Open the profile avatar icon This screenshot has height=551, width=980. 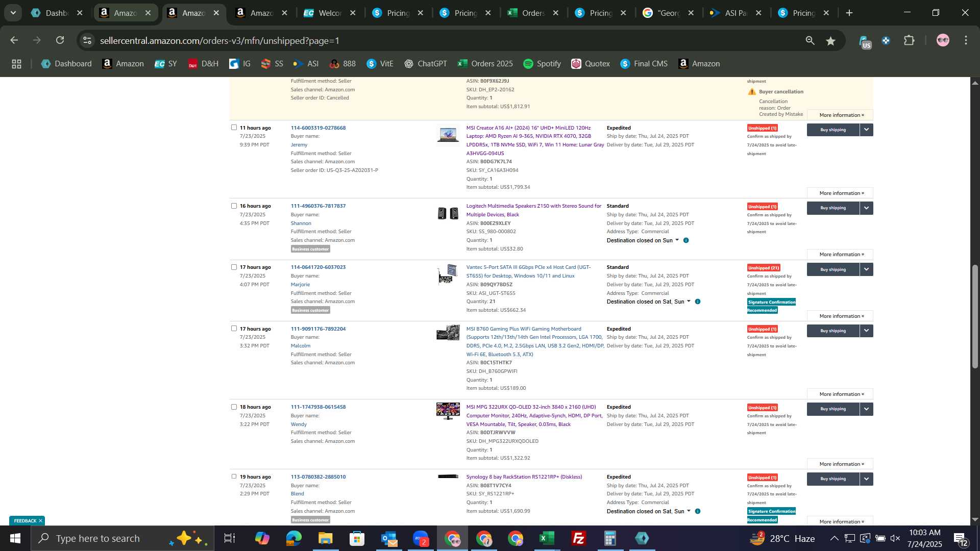tap(943, 40)
